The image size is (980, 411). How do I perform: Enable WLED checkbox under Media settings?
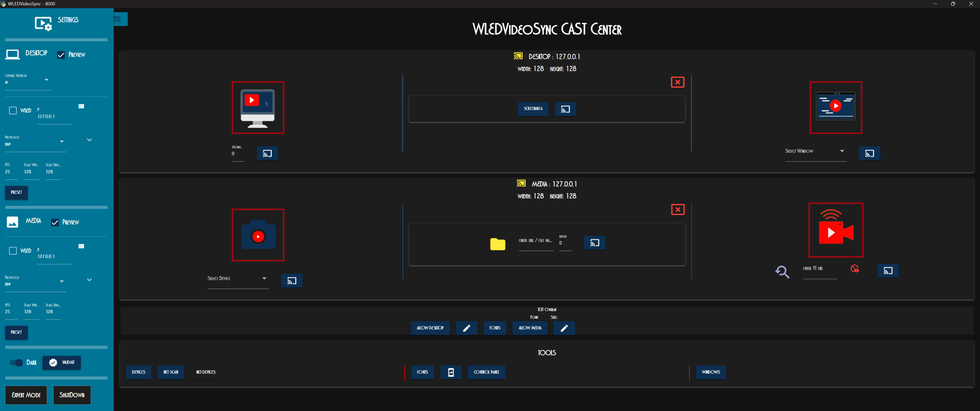click(13, 251)
